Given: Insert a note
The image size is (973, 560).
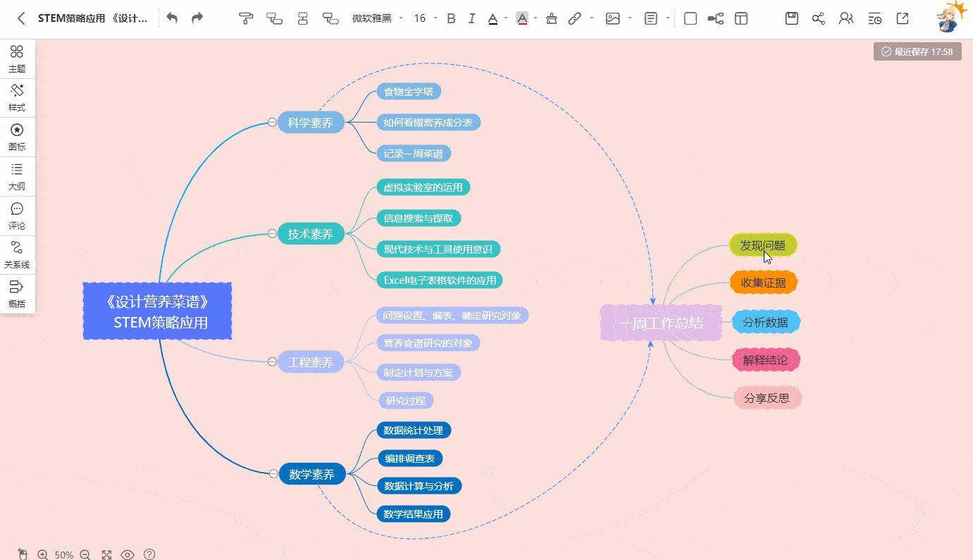Looking at the screenshot, I should click(651, 18).
